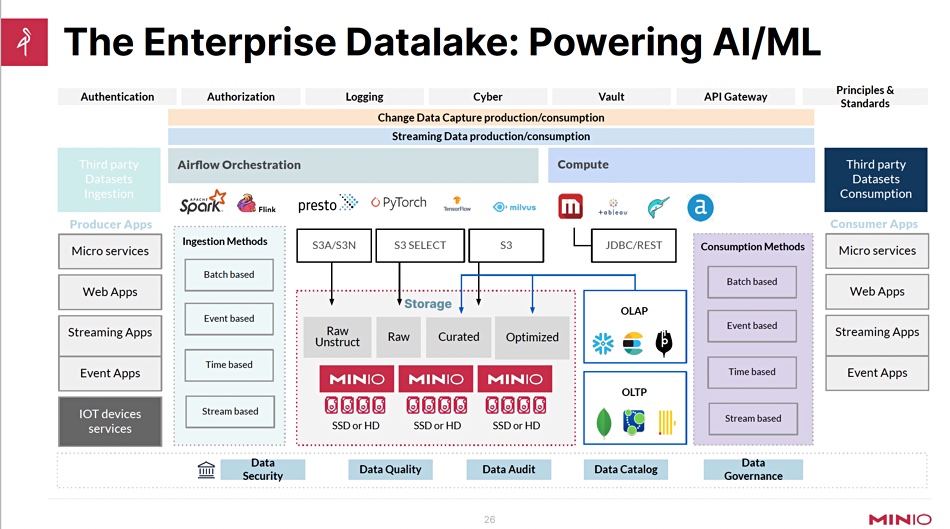Click the S3A/S3N box
This screenshot has width=950, height=529.
coord(334,245)
